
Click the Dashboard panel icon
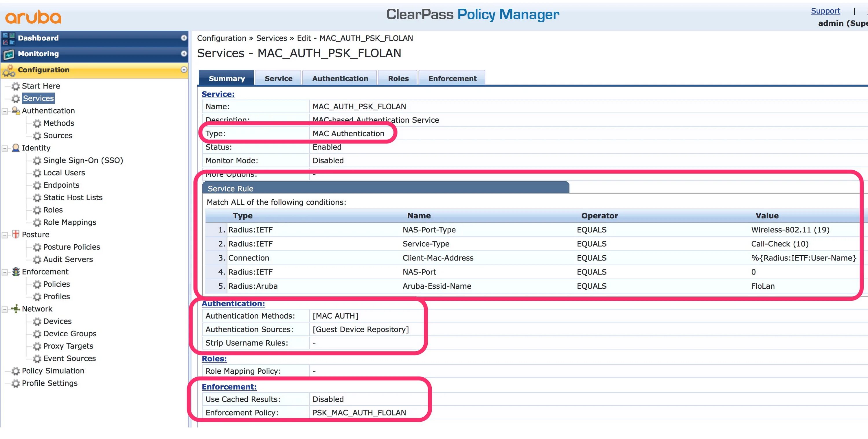tap(8, 38)
